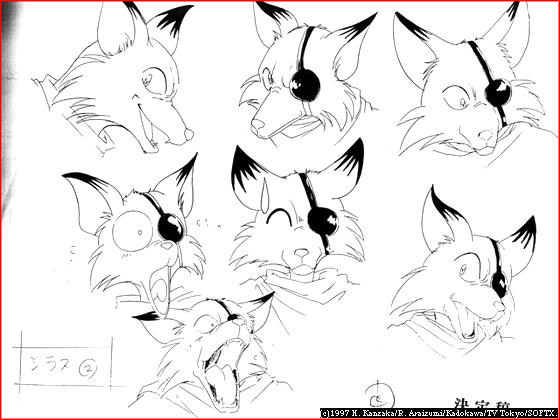The width and height of the screenshot is (560, 420).
Task: Click the handwritten katakana name in the label box
Action: [x=52, y=366]
